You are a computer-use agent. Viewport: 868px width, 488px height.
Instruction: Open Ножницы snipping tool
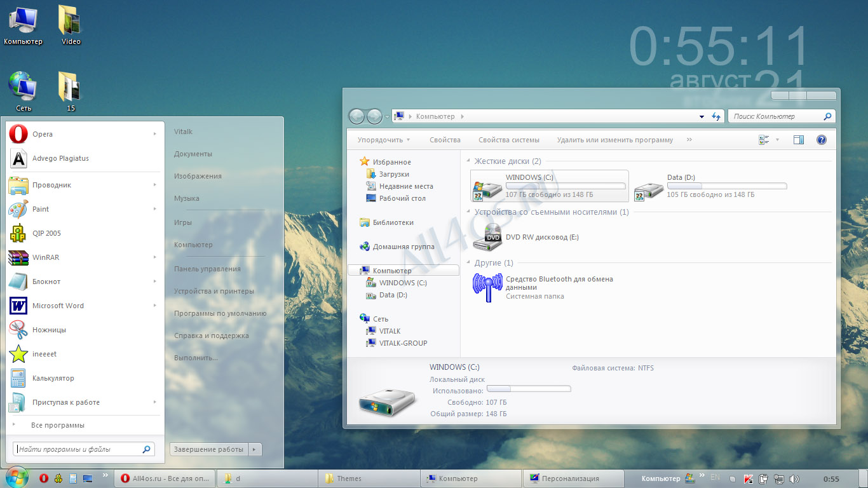(x=83, y=330)
